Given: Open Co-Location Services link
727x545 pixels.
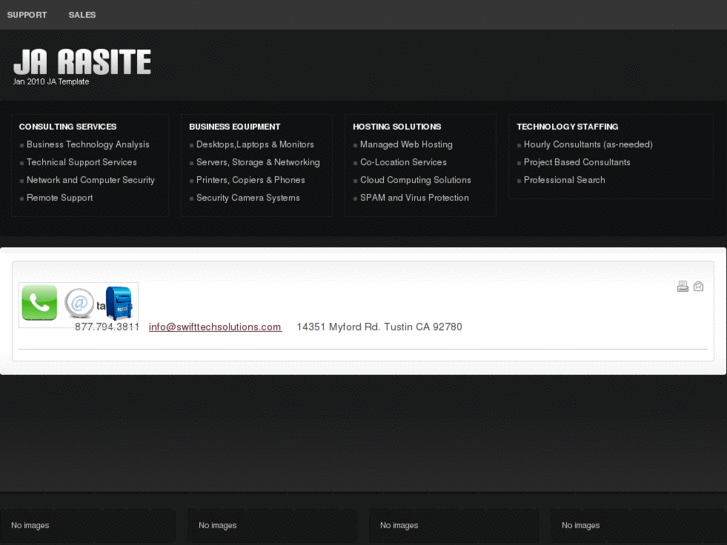Looking at the screenshot, I should 403,162.
